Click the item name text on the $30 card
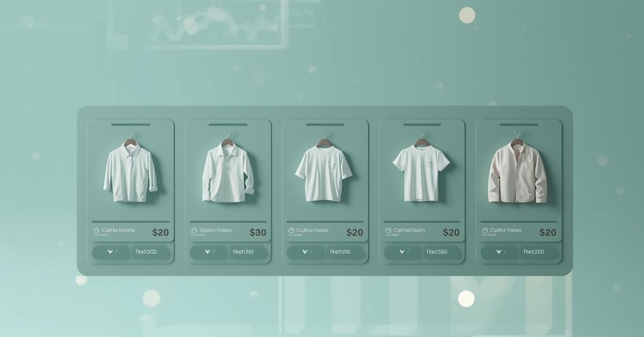The image size is (644, 337). pos(216,230)
